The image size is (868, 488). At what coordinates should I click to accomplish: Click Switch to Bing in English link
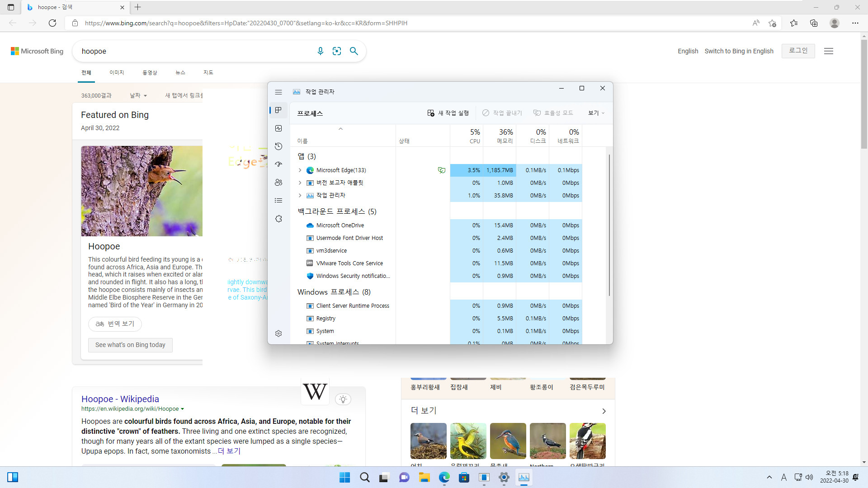pyautogui.click(x=739, y=51)
